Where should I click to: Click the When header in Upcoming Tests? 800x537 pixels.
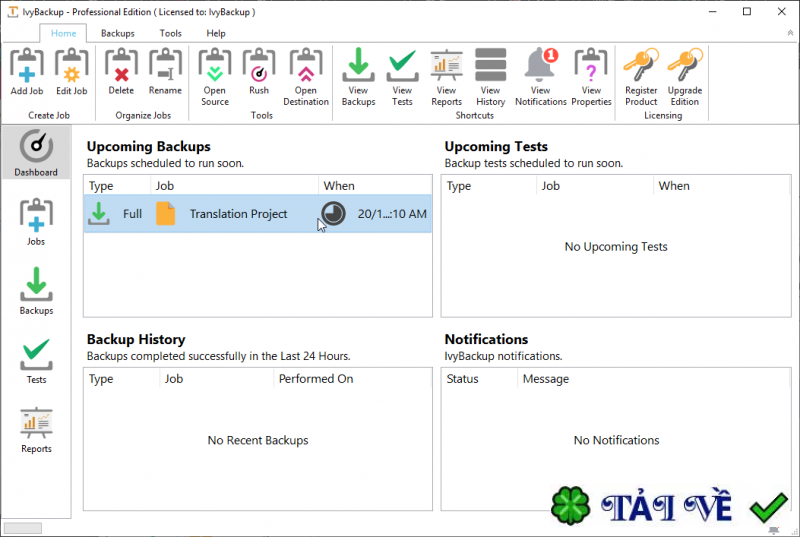click(721, 186)
